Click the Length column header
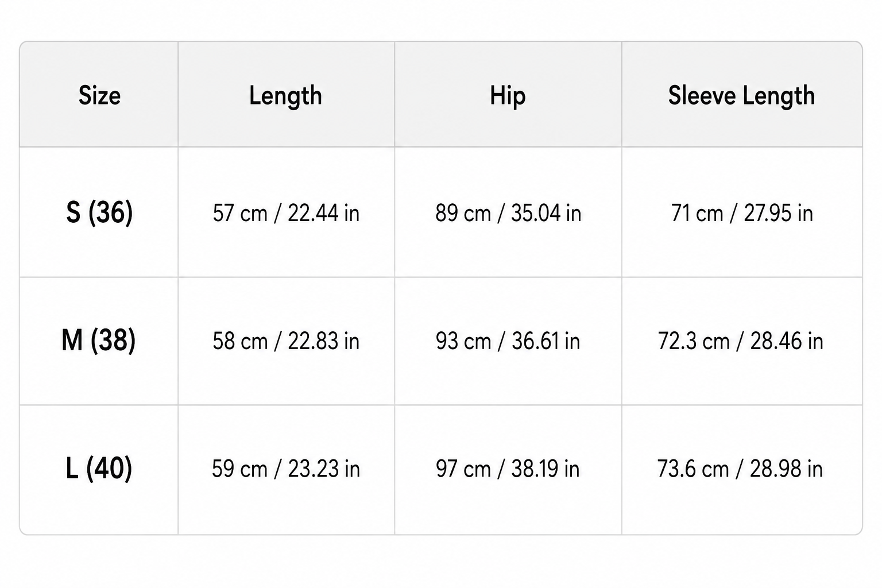Screen dimensions: 882x588 (x=285, y=96)
